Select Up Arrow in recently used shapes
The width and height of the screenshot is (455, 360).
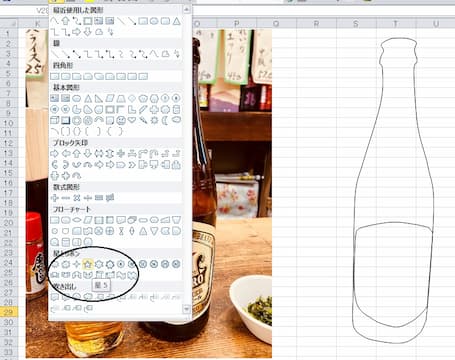point(66,21)
